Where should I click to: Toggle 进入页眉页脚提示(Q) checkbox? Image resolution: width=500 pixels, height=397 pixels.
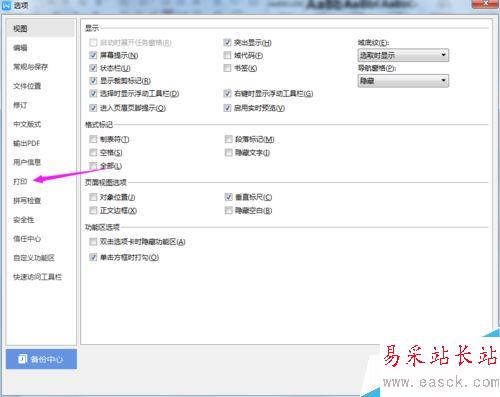tap(93, 108)
